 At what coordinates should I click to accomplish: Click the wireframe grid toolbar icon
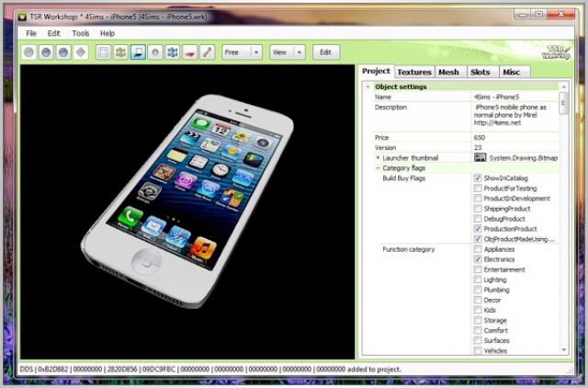pyautogui.click(x=103, y=52)
